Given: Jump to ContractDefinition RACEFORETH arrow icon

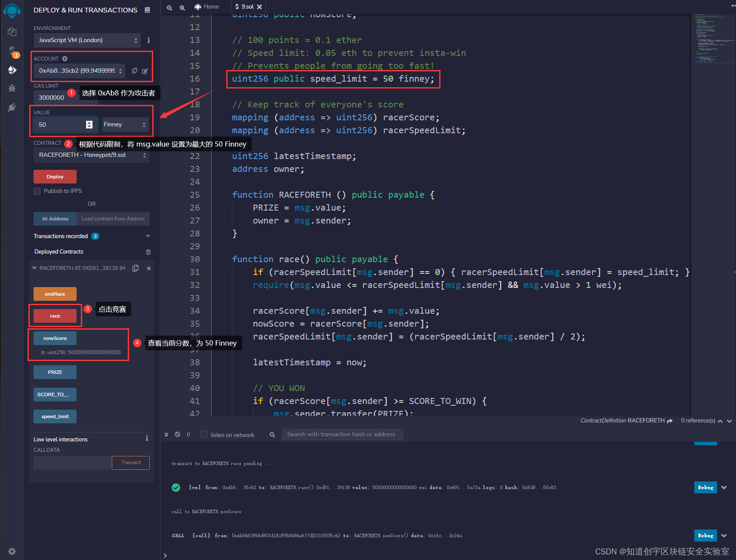Looking at the screenshot, I should pos(670,421).
